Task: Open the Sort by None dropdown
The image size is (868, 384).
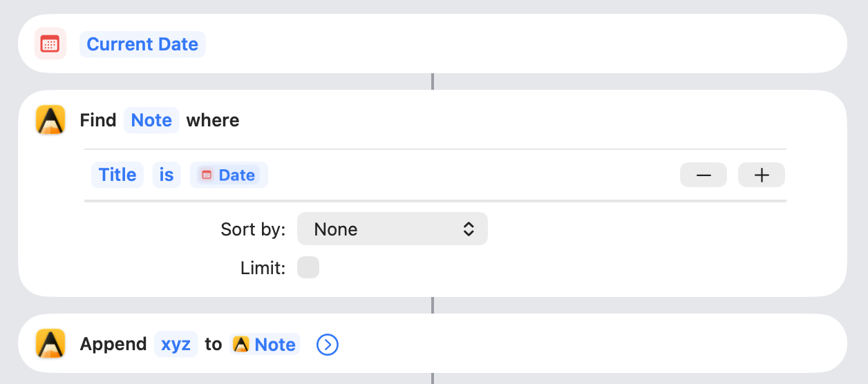Action: [x=392, y=229]
